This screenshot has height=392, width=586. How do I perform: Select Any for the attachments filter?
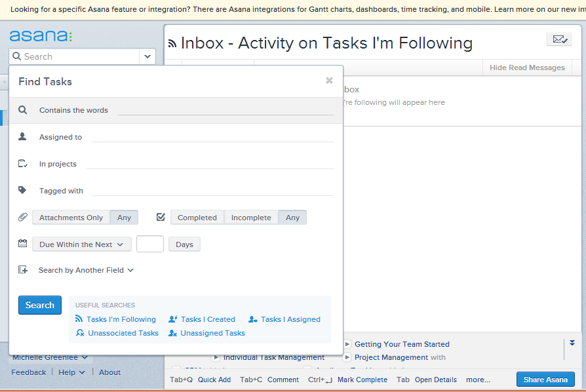tap(124, 218)
